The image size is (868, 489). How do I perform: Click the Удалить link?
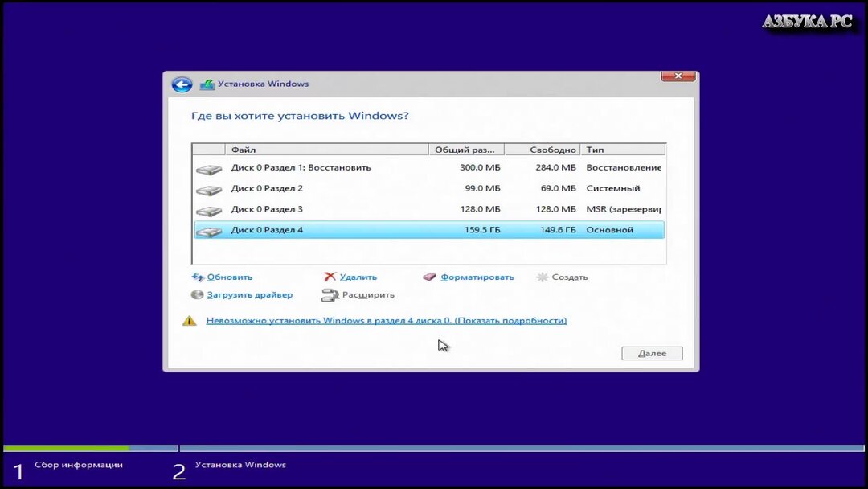pyautogui.click(x=358, y=277)
